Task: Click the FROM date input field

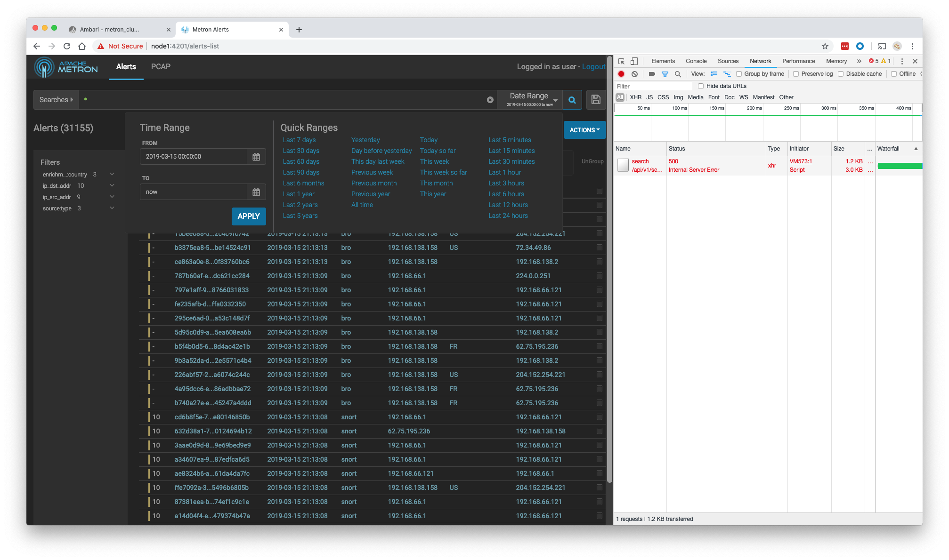Action: point(193,157)
